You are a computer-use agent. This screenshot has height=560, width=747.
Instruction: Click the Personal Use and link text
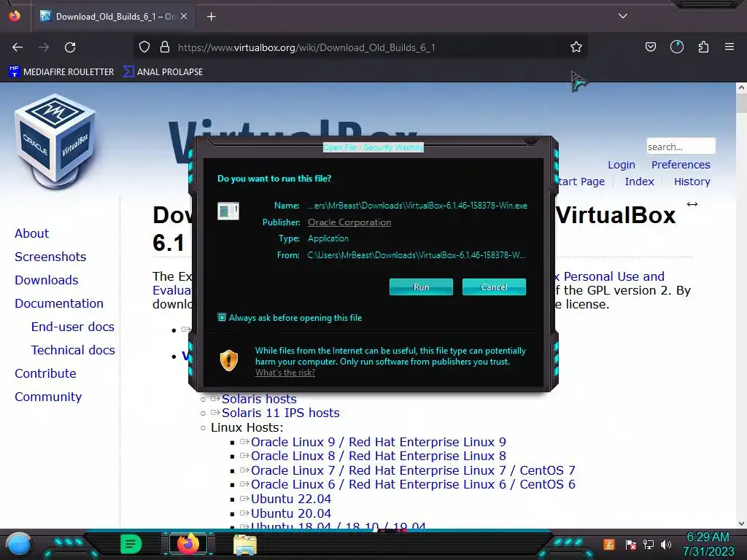(614, 276)
